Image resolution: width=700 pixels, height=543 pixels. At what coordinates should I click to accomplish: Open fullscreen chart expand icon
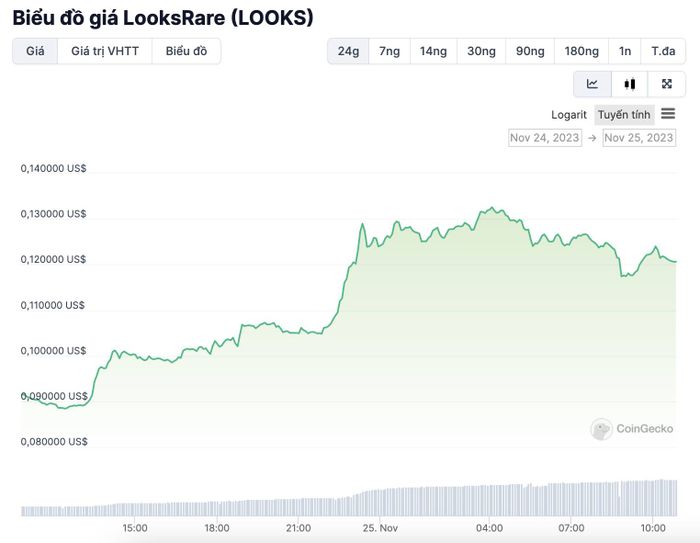pyautogui.click(x=667, y=84)
